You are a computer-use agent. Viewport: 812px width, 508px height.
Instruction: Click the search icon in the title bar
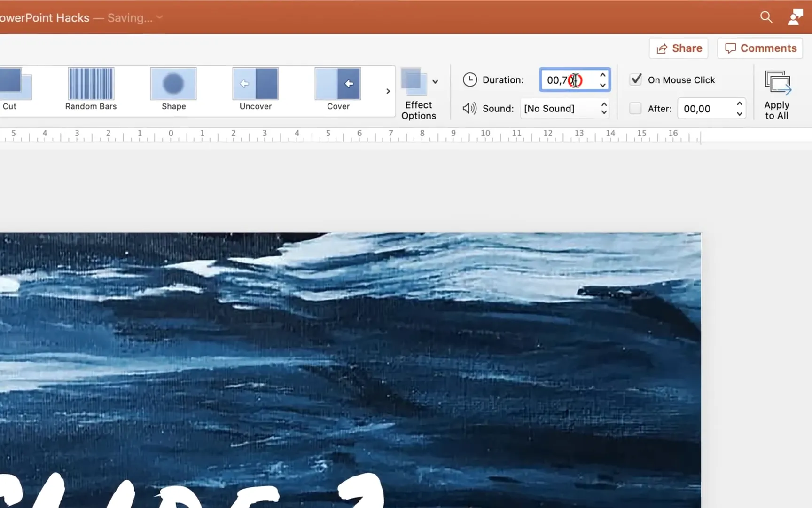coord(766,17)
